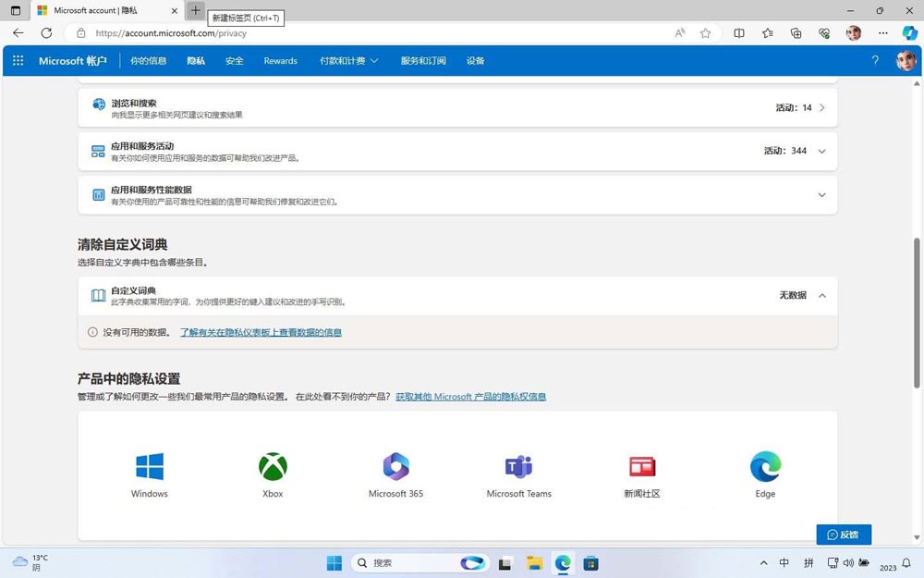Select Rewards in the account navigation bar

(279, 60)
